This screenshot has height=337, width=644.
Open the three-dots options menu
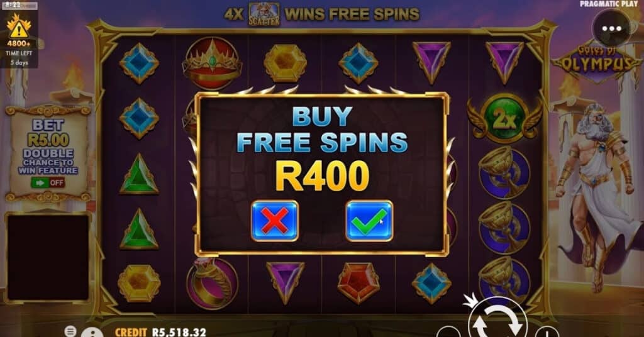(611, 28)
